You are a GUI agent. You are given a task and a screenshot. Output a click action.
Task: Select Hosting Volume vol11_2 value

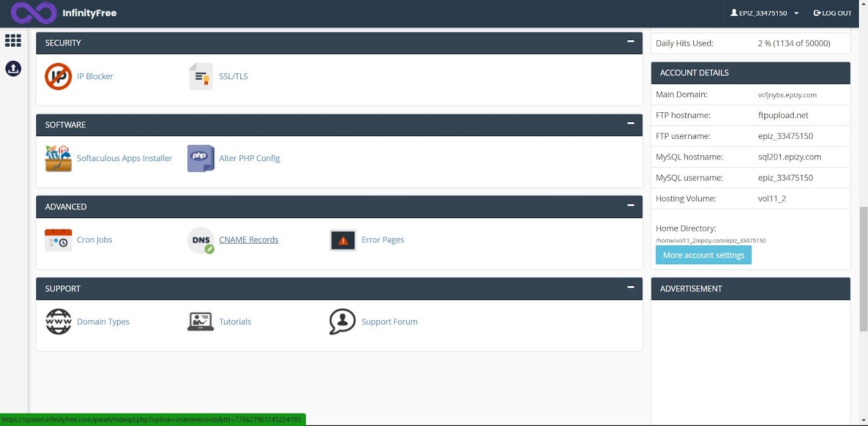772,199
